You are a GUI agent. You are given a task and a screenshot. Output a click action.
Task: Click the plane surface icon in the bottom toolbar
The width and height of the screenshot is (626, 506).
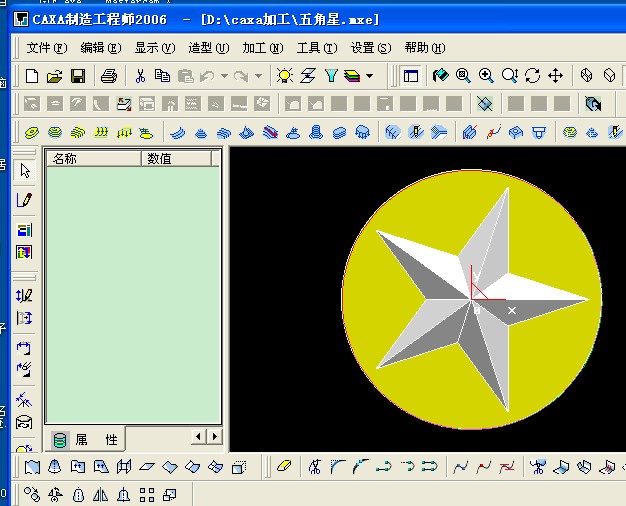147,466
